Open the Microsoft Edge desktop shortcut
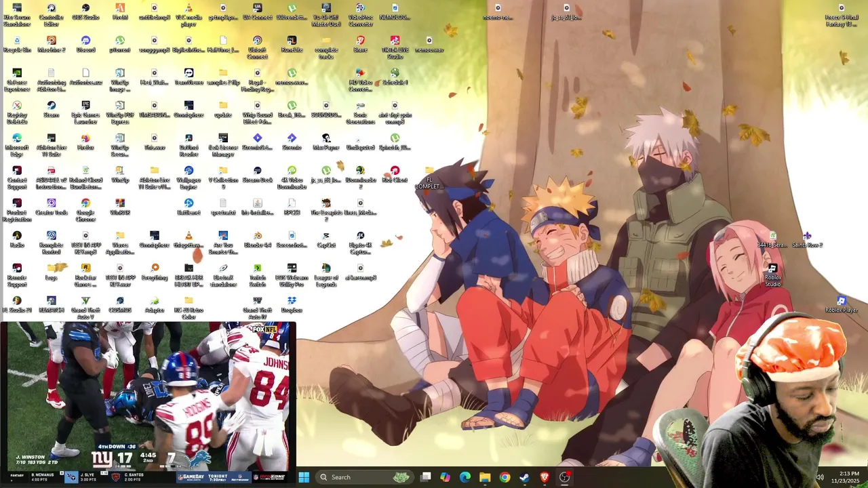The image size is (868, 488). [x=17, y=145]
